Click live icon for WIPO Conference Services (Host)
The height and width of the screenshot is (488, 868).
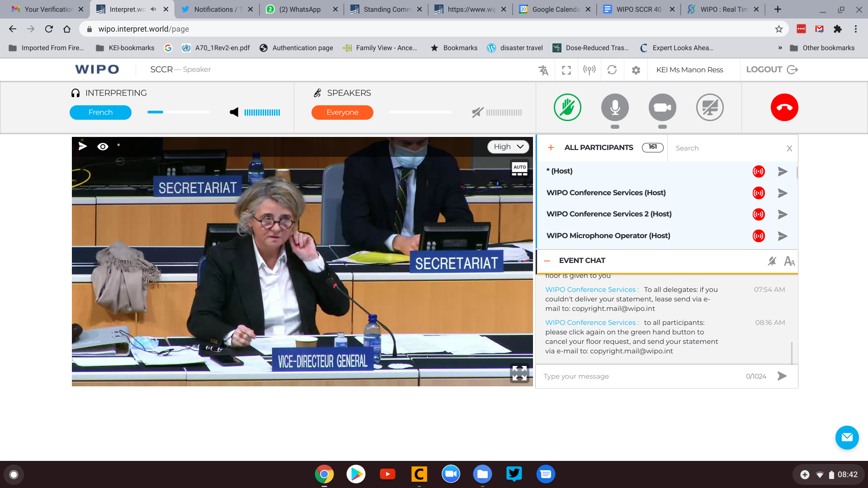[759, 193]
